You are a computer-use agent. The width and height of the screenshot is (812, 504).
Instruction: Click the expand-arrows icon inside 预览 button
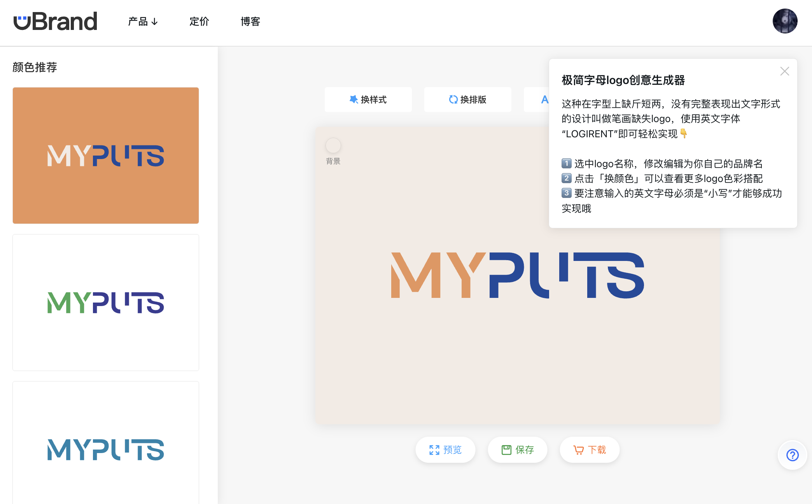[x=434, y=450]
